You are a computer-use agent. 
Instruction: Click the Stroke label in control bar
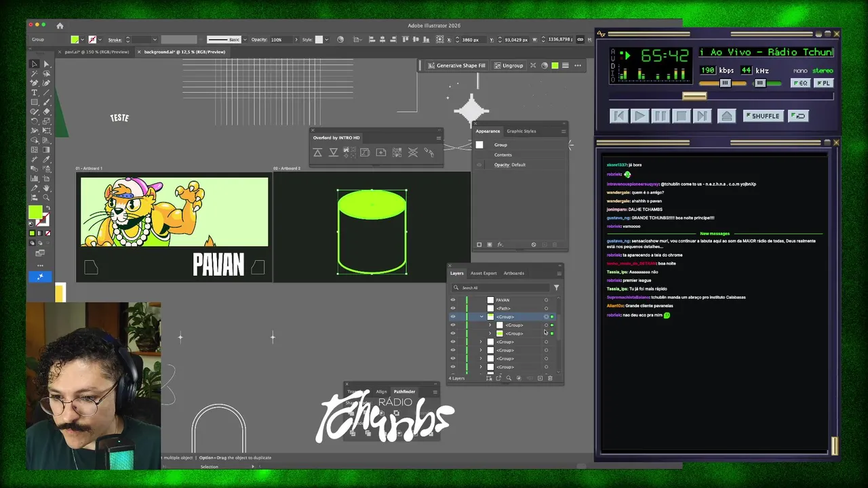click(x=115, y=39)
